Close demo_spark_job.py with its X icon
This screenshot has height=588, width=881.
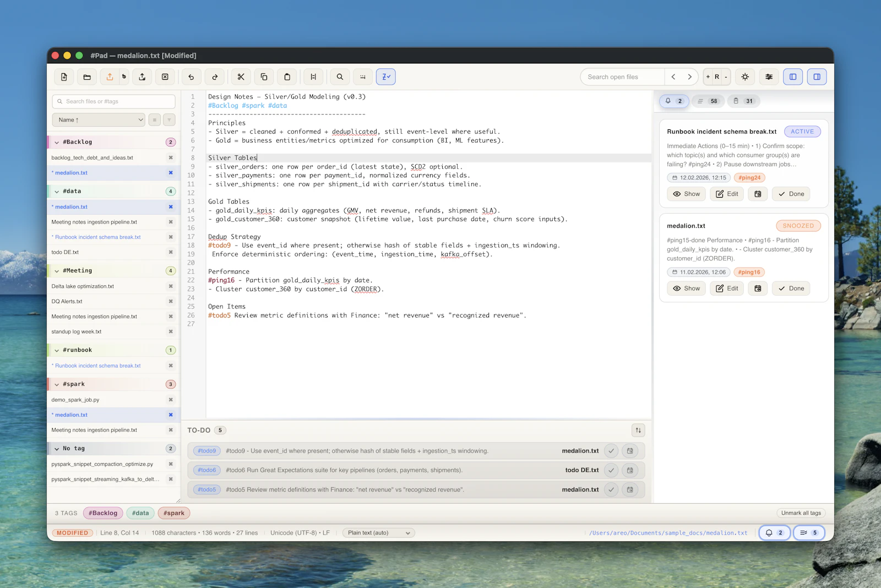pyautogui.click(x=171, y=400)
